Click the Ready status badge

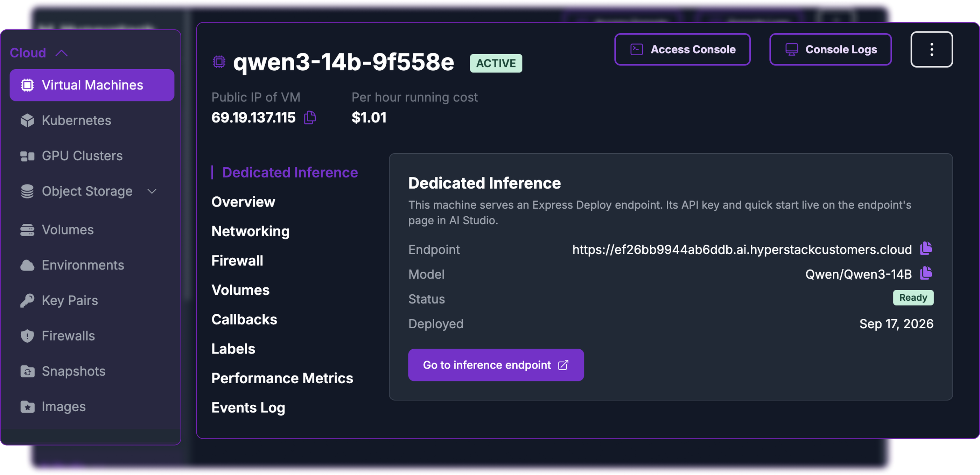point(913,297)
